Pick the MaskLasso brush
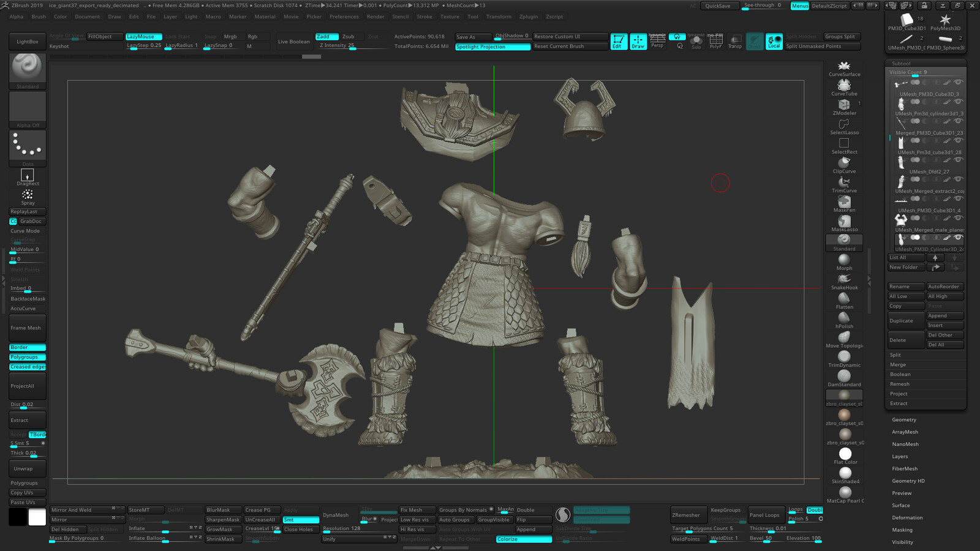The width and height of the screenshot is (980, 551). (844, 223)
